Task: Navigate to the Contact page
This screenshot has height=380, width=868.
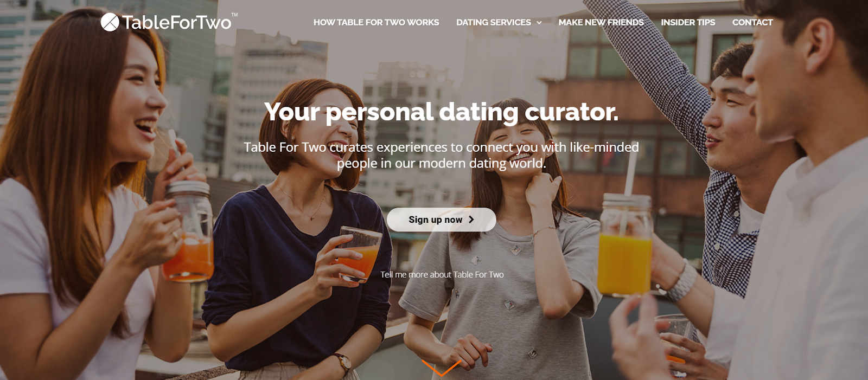Action: [752, 22]
